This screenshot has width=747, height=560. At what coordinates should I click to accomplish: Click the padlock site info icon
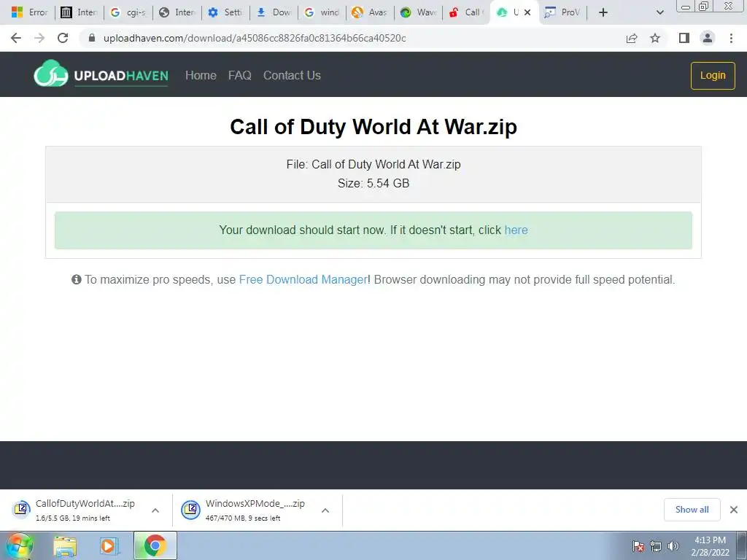point(92,38)
